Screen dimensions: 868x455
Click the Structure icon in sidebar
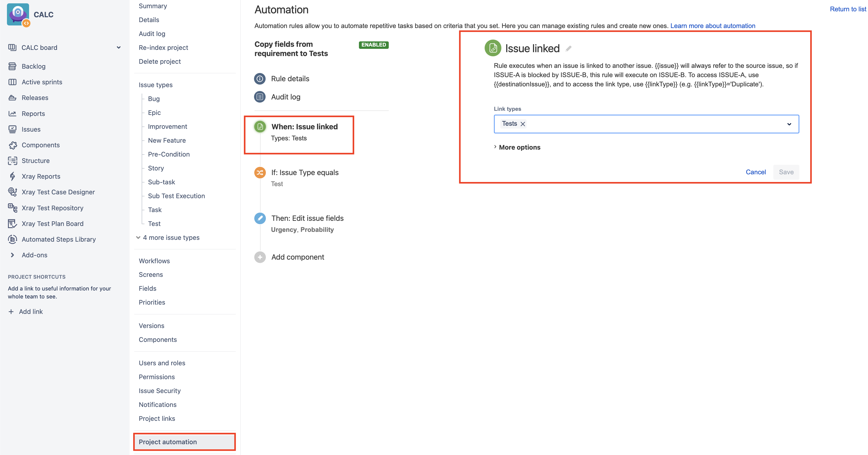click(12, 161)
